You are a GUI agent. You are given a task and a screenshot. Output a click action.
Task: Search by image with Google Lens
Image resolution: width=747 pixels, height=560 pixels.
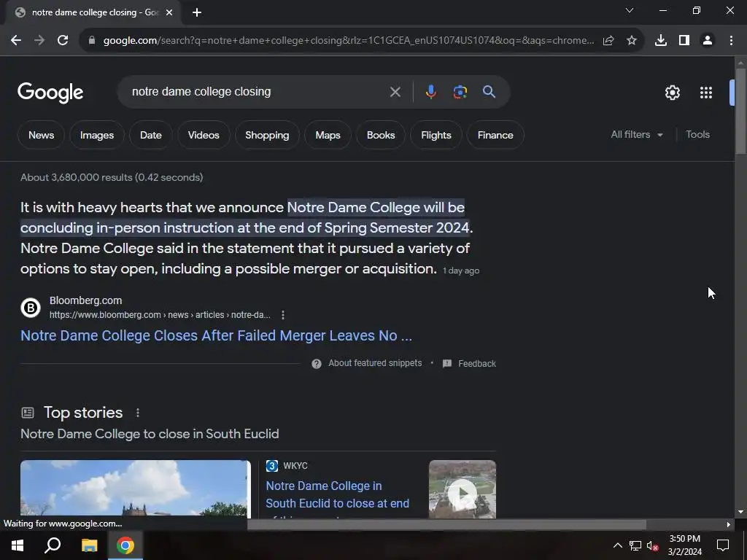(x=460, y=92)
